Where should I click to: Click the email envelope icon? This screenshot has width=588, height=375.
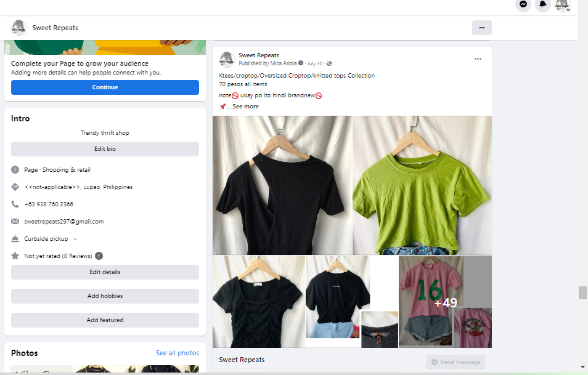[15, 222]
